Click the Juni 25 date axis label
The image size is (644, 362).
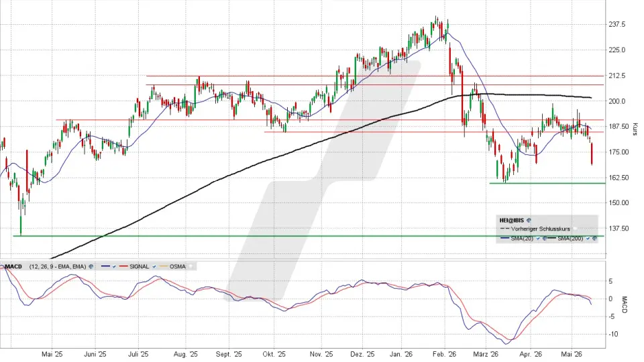[95, 354]
